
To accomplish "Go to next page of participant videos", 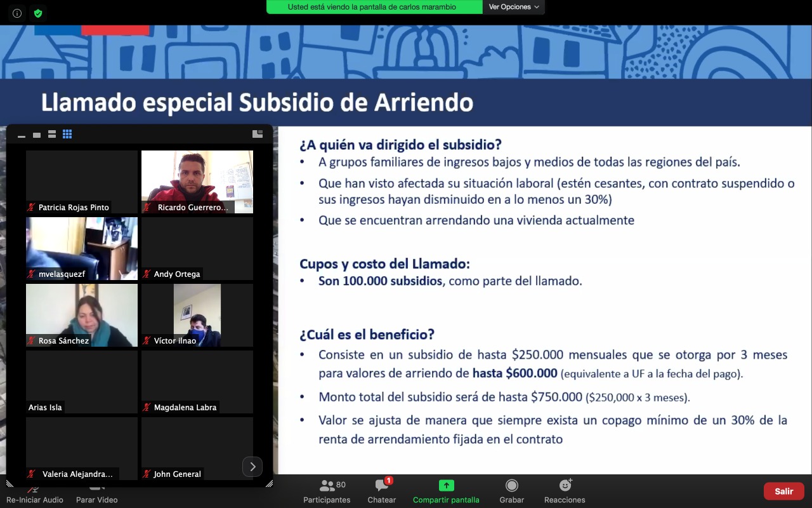I will tap(252, 467).
